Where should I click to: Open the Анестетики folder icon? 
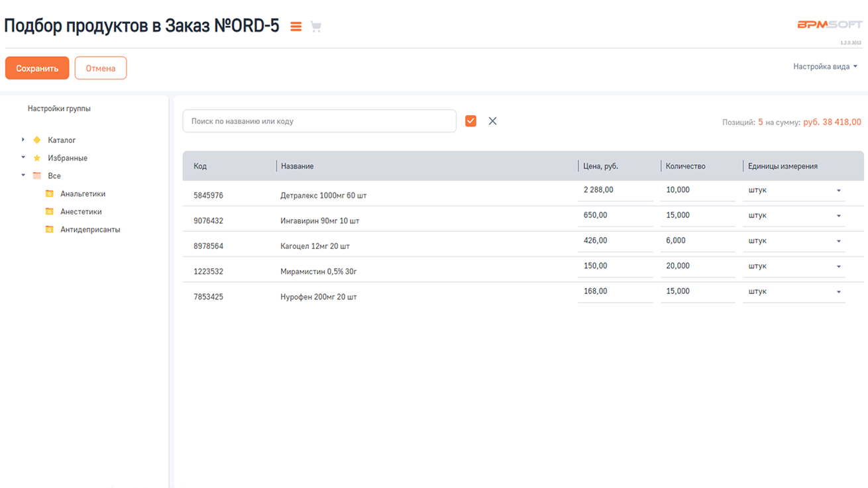pyautogui.click(x=50, y=212)
